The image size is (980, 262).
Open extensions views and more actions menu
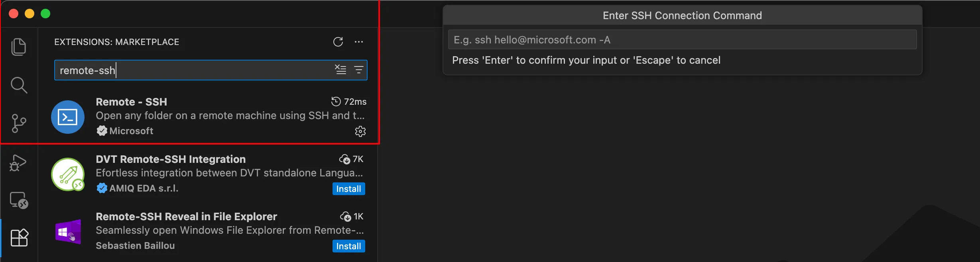click(359, 42)
